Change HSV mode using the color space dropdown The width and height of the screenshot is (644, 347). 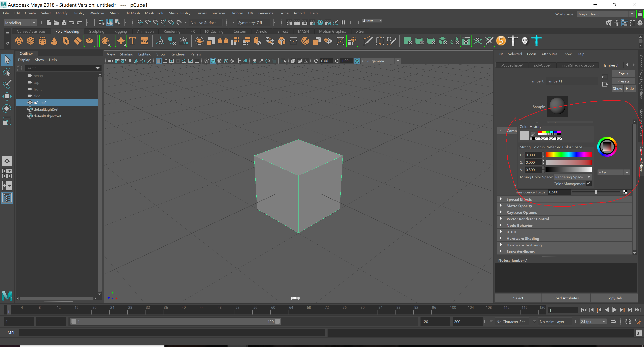click(x=613, y=172)
